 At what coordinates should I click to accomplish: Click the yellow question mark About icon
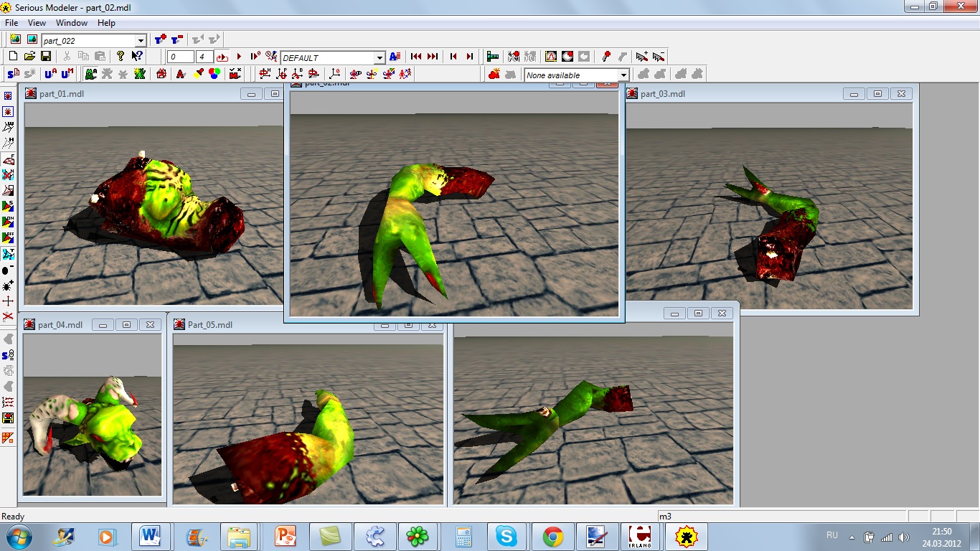[121, 56]
